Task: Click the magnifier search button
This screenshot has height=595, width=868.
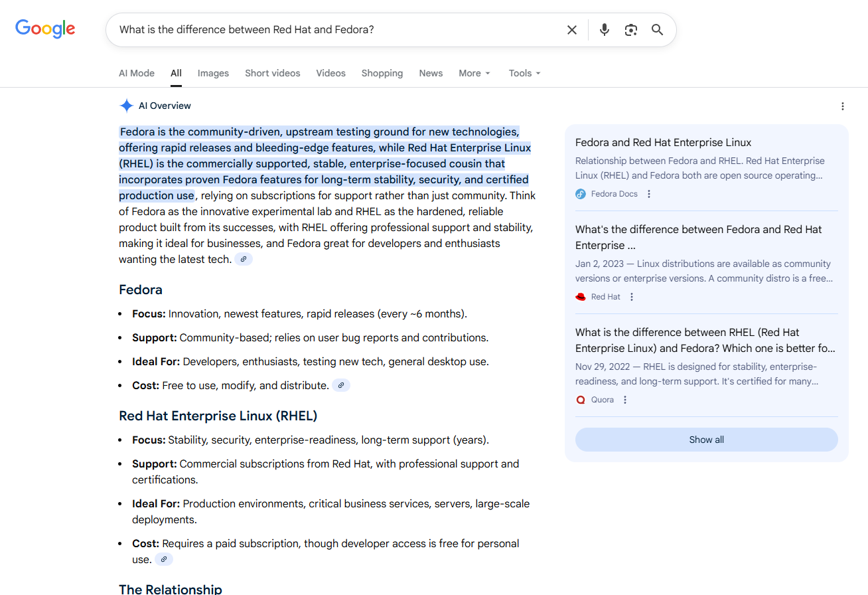Action: click(x=657, y=30)
